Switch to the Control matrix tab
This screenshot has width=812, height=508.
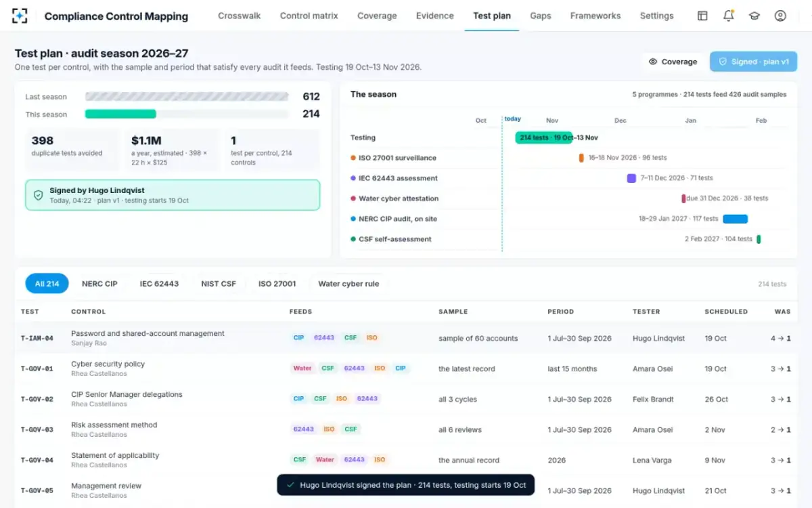point(309,16)
